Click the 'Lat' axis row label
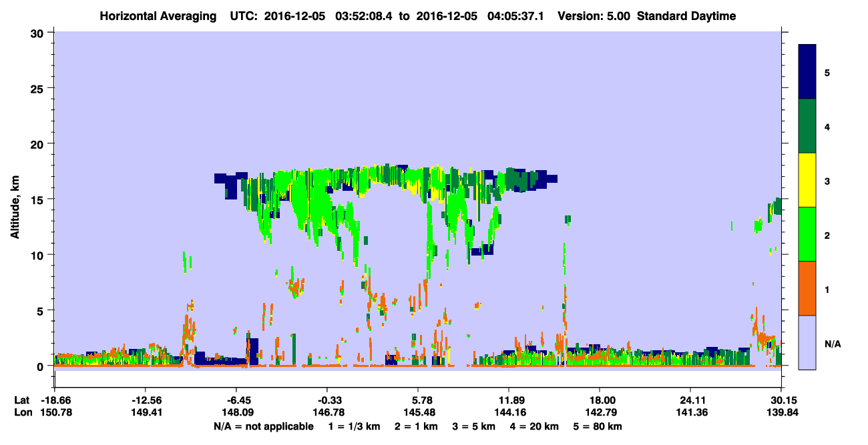Viewport: 868px width, 445px height. tap(21, 400)
